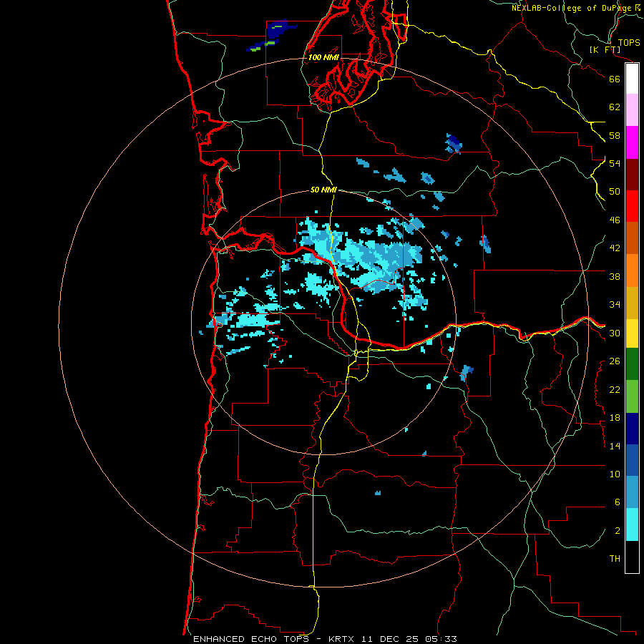The height and width of the screenshot is (644, 644).
Task: Select the magenta legend color block
Action: pyautogui.click(x=632, y=142)
